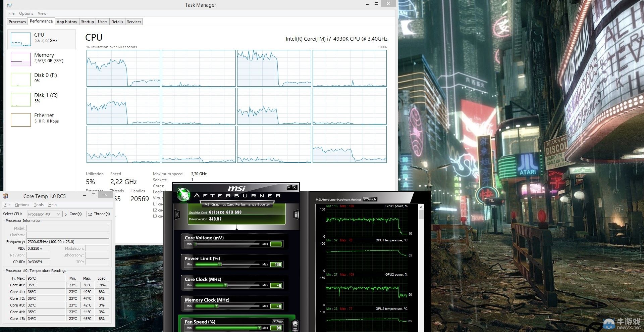Open the fan User Define gear icon
This screenshot has width=644, height=332.
click(295, 325)
